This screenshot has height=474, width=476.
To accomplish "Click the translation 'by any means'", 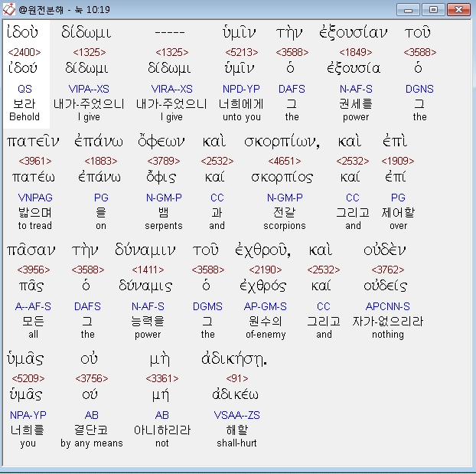I will (x=92, y=443).
